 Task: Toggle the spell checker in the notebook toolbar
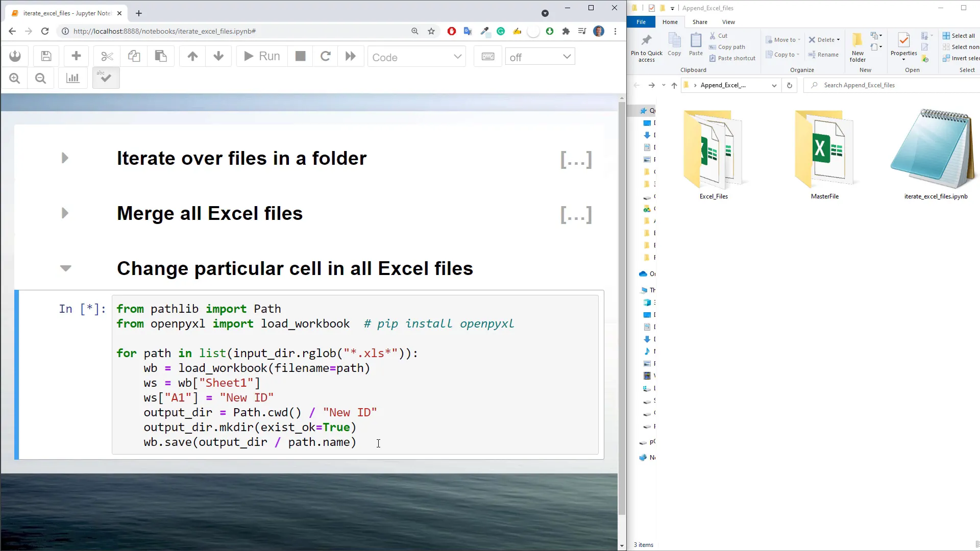tap(106, 78)
